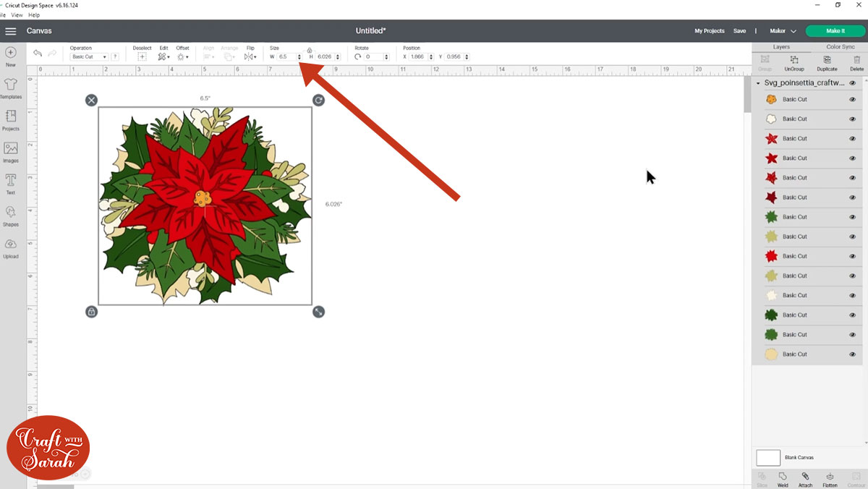Toggle visibility of the darkest green layer
Viewport: 868px width, 489px height.
[852, 315]
